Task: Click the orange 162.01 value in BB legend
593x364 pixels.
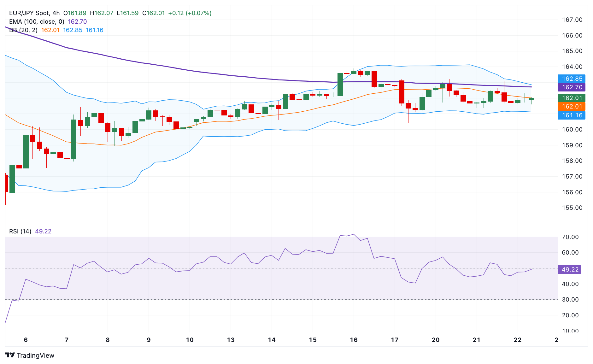Action: pyautogui.click(x=50, y=30)
